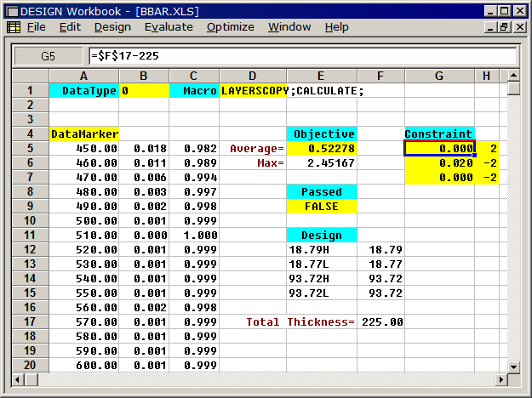Screen dimensions: 532x398
Task: Click the G5 cell reference box
Action: click(x=48, y=56)
